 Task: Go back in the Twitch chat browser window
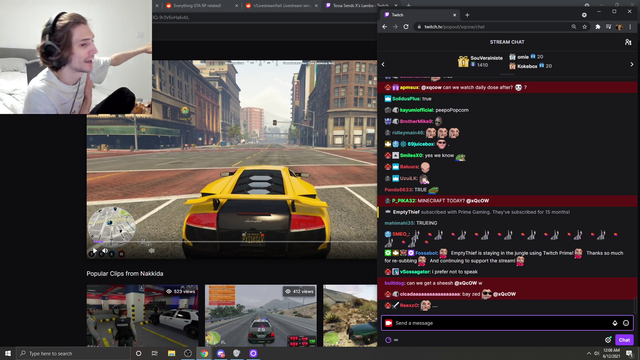pos(384,27)
